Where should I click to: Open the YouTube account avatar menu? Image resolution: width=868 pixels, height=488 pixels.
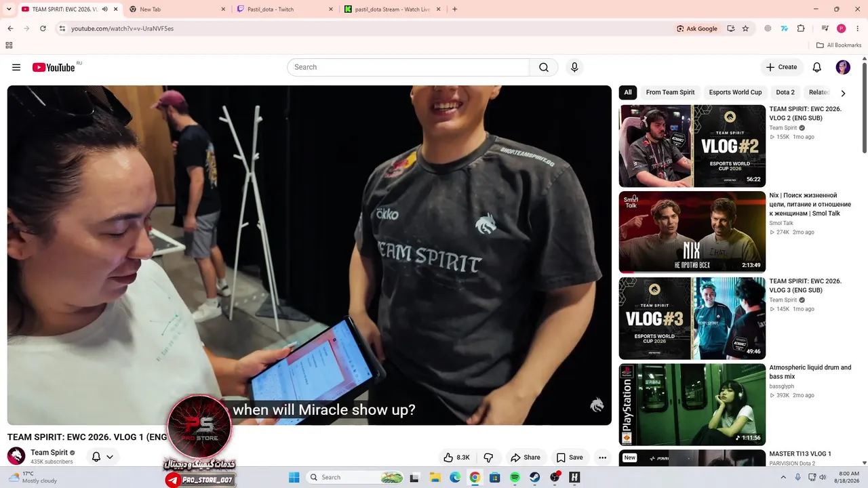(x=843, y=67)
